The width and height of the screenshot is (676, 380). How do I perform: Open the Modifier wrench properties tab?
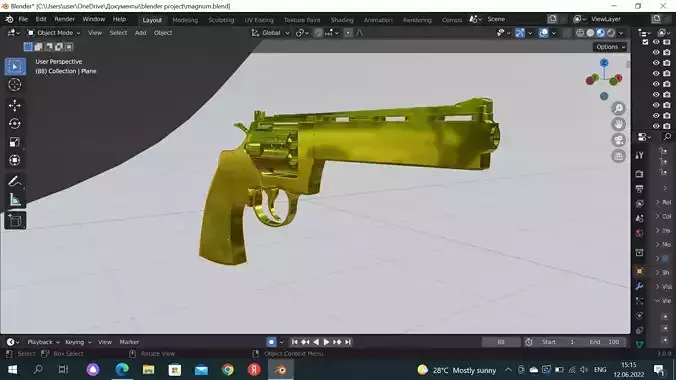640,286
